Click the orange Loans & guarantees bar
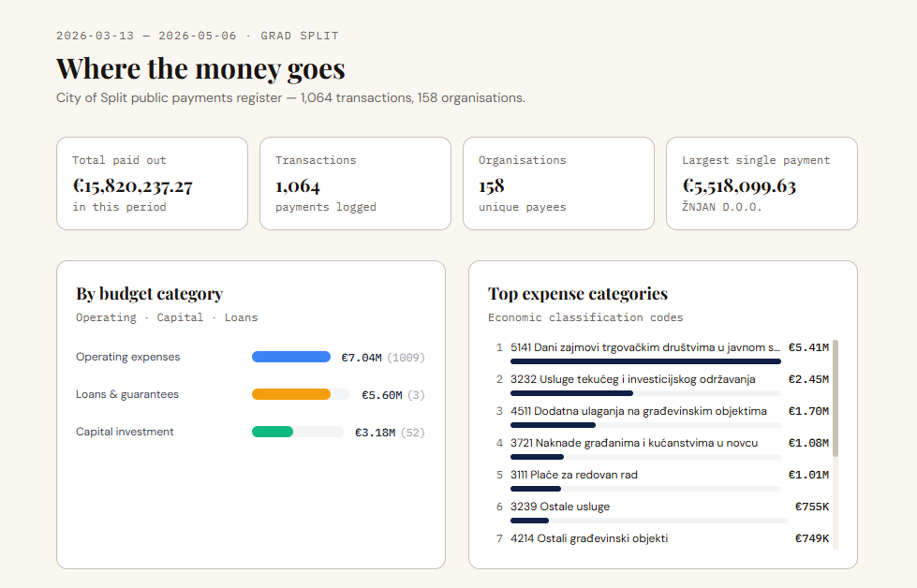Image resolution: width=917 pixels, height=588 pixels. click(291, 394)
